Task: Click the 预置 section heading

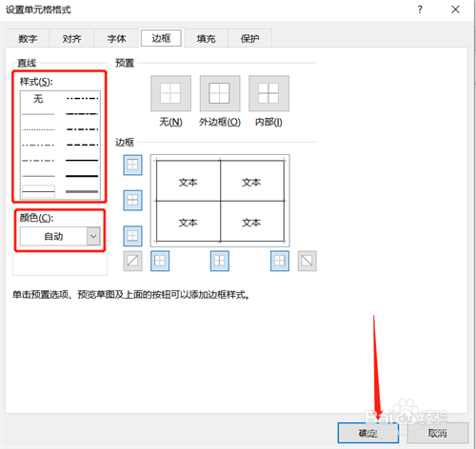Action: click(125, 63)
